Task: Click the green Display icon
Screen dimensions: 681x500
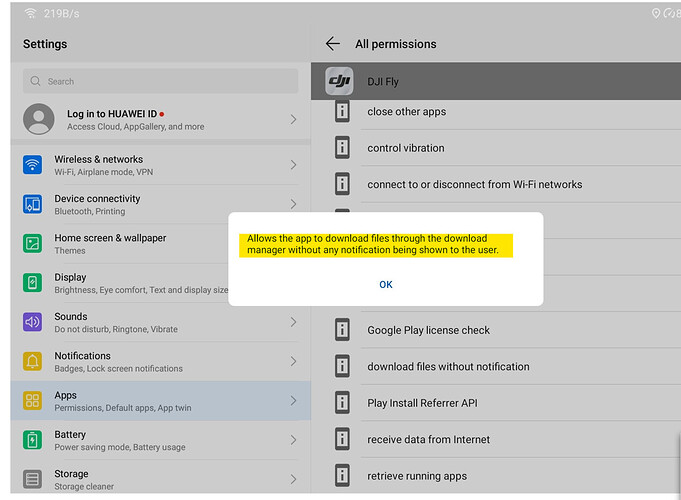Action: pos(33,283)
